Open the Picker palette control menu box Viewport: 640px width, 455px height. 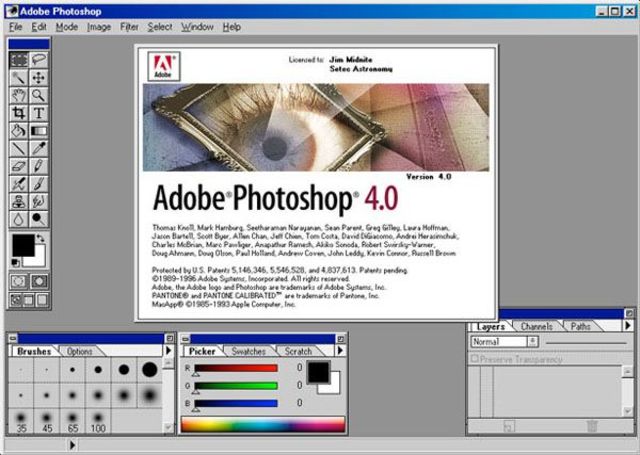[185, 338]
